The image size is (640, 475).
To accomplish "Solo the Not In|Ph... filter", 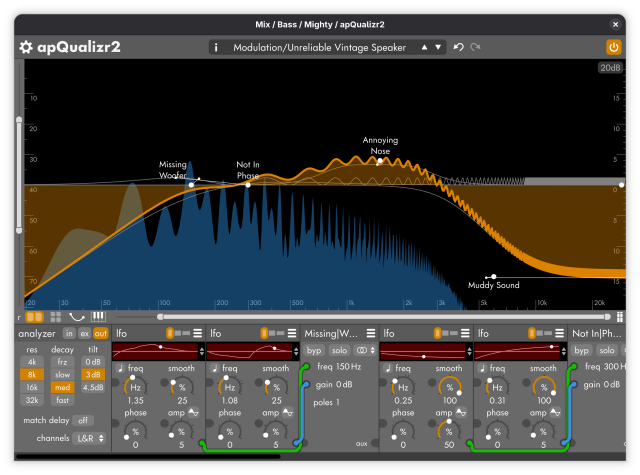I will point(607,351).
